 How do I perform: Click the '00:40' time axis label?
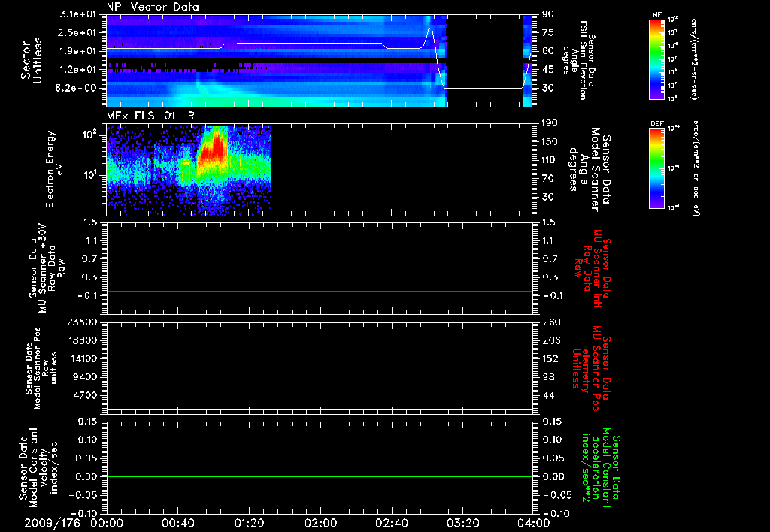click(177, 523)
